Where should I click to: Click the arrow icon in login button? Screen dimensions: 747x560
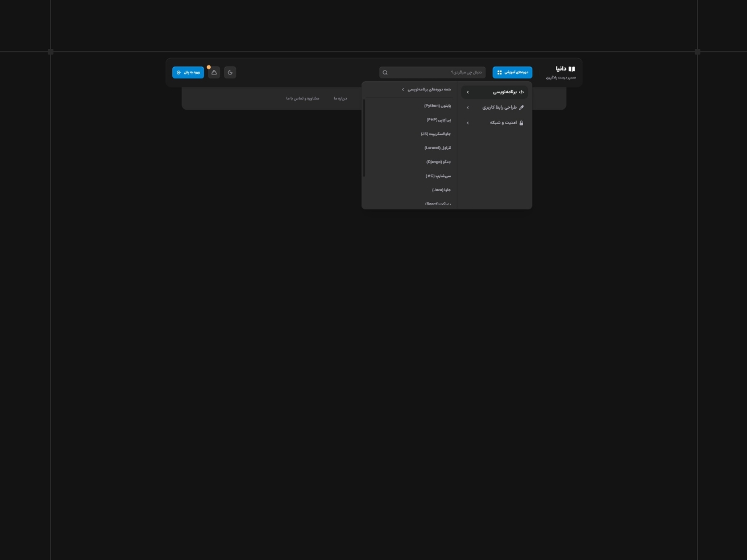coord(179,72)
